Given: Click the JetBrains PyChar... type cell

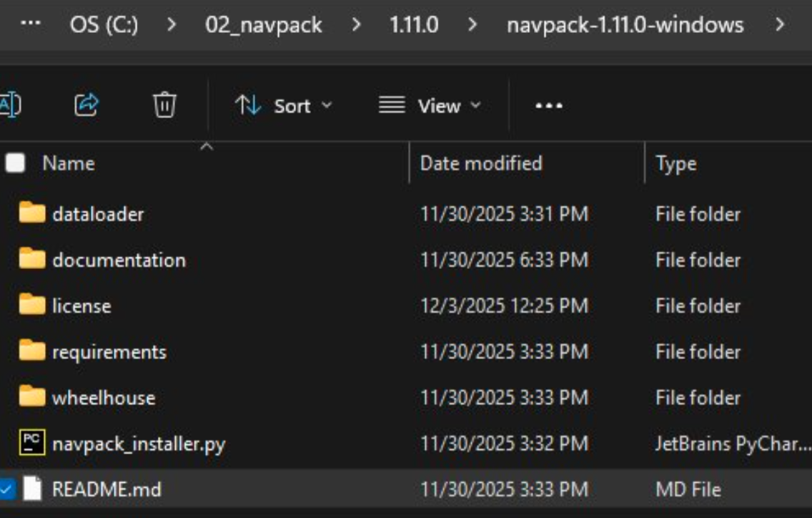Looking at the screenshot, I should click(x=733, y=444).
